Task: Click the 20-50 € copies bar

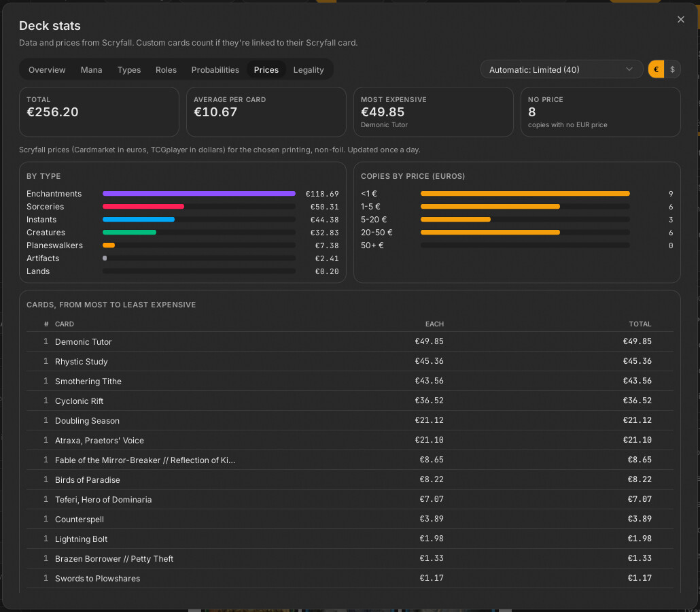Action: point(490,233)
